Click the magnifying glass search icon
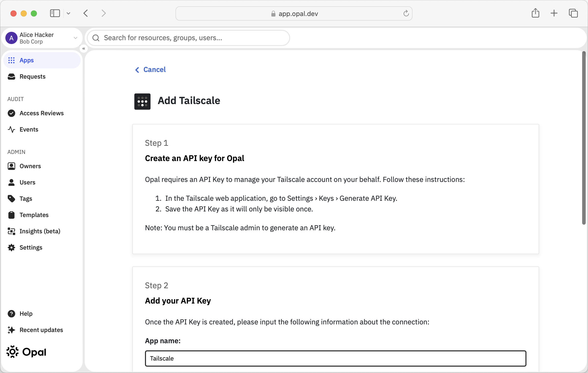 (x=96, y=38)
